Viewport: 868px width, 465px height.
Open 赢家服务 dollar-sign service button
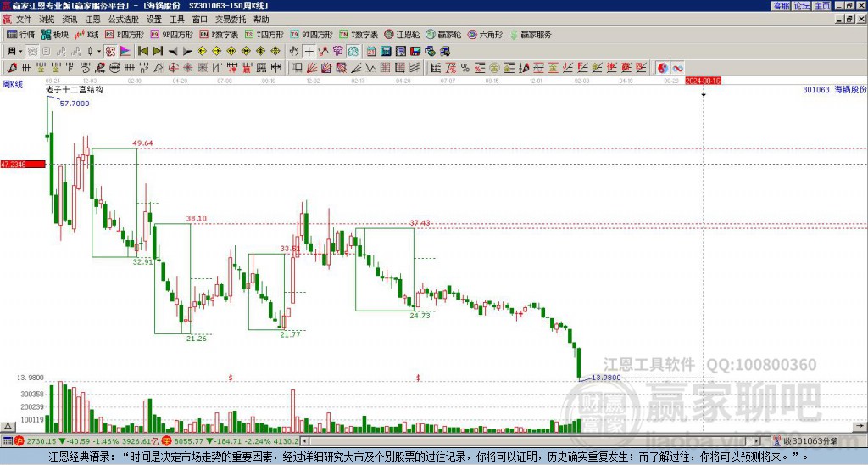(x=531, y=34)
